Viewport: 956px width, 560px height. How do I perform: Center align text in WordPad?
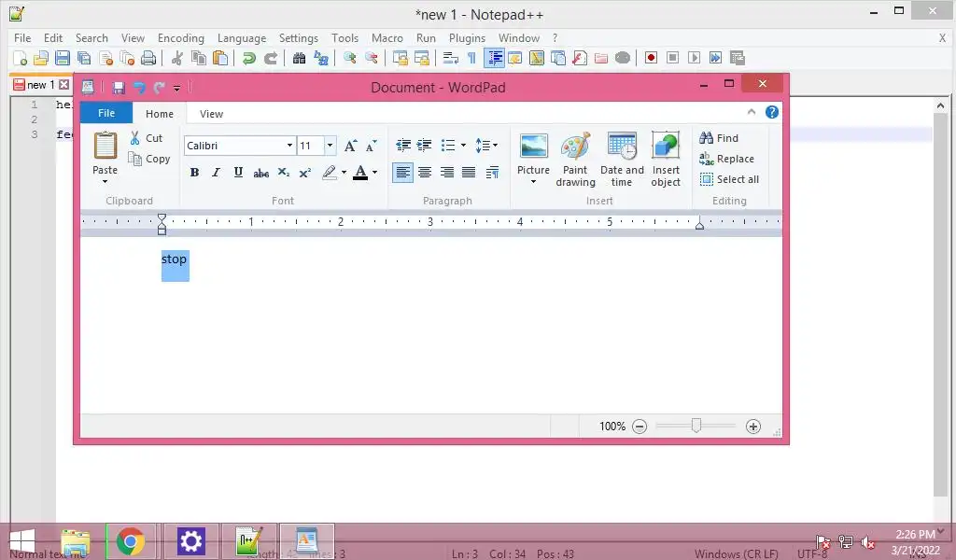425,173
